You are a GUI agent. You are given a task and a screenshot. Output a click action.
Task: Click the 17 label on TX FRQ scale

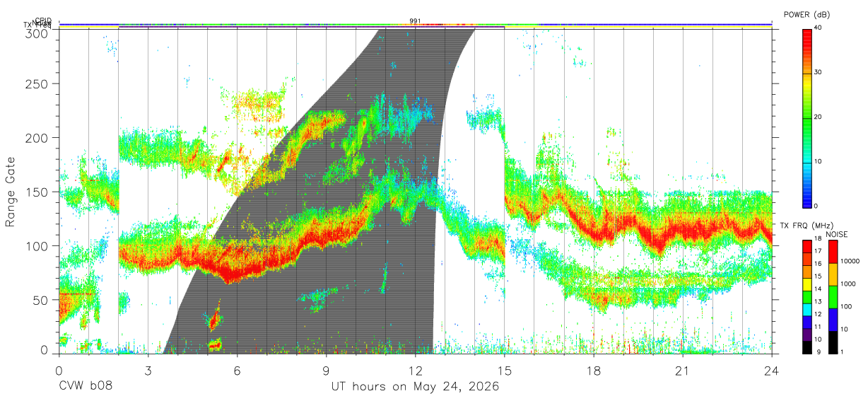click(817, 252)
